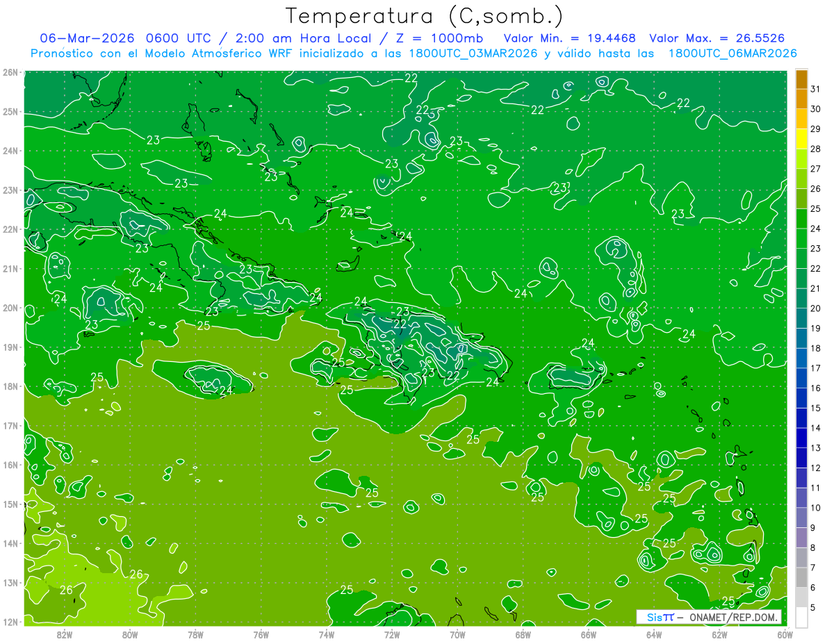Click legend value '31' on color scale

coord(815,89)
